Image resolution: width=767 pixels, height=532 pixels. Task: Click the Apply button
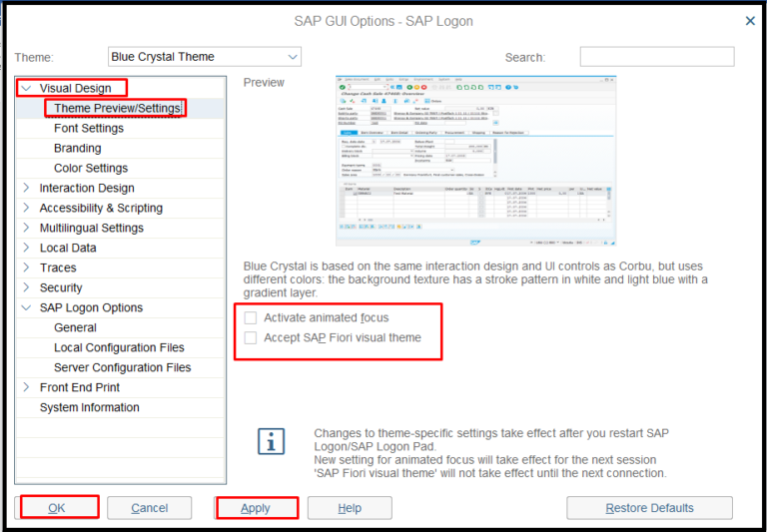click(256, 508)
